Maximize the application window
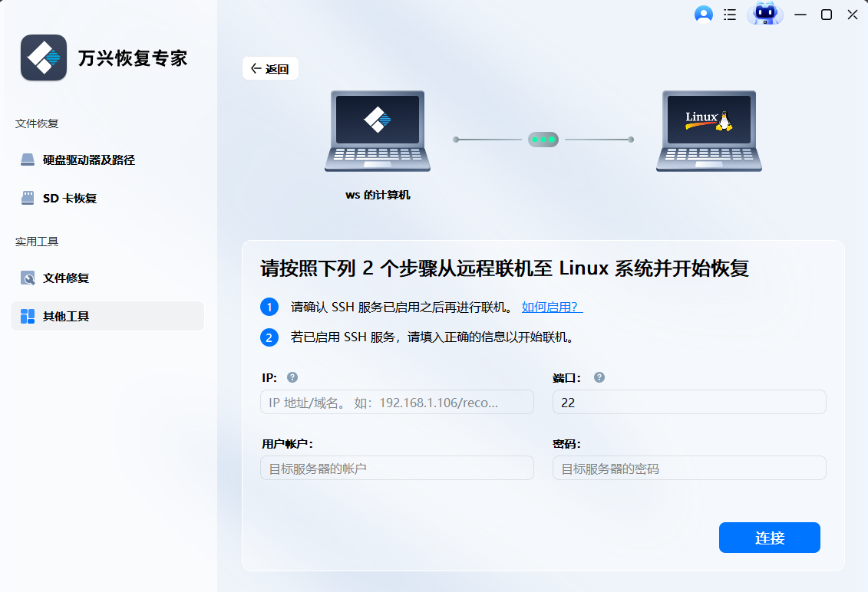Image resolution: width=868 pixels, height=592 pixels. [x=827, y=15]
